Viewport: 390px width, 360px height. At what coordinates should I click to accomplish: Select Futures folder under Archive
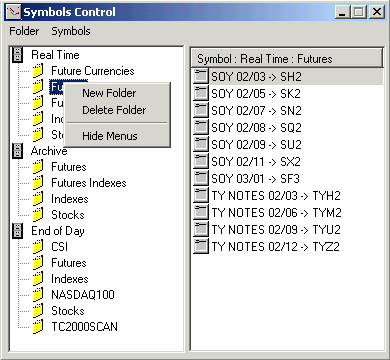[x=69, y=167]
